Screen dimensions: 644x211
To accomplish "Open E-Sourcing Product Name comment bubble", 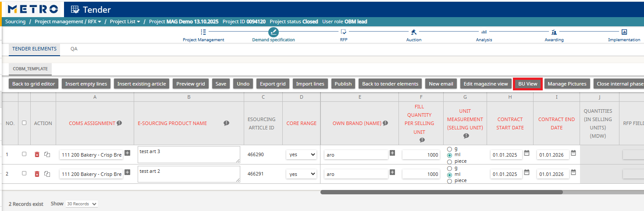I will click(226, 123).
